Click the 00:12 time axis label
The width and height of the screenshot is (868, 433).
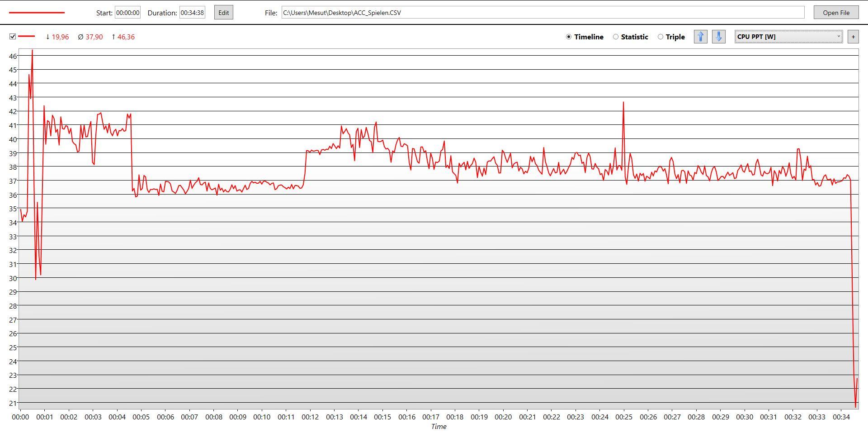310,417
